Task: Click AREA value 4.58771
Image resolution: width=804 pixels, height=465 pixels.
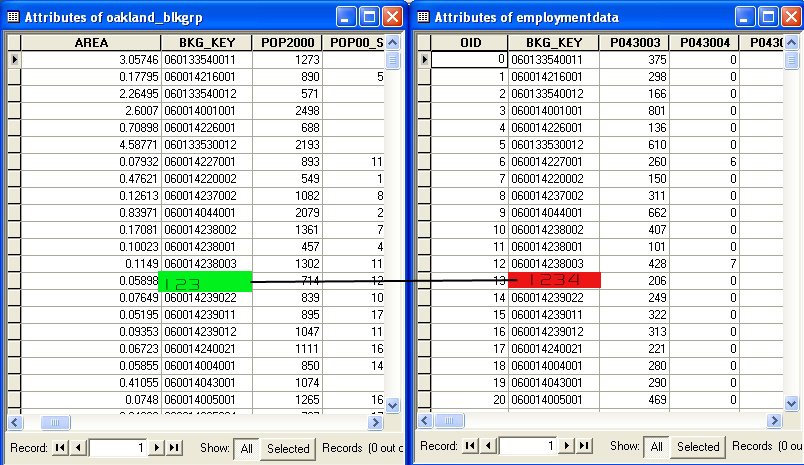Action: click(x=91, y=145)
